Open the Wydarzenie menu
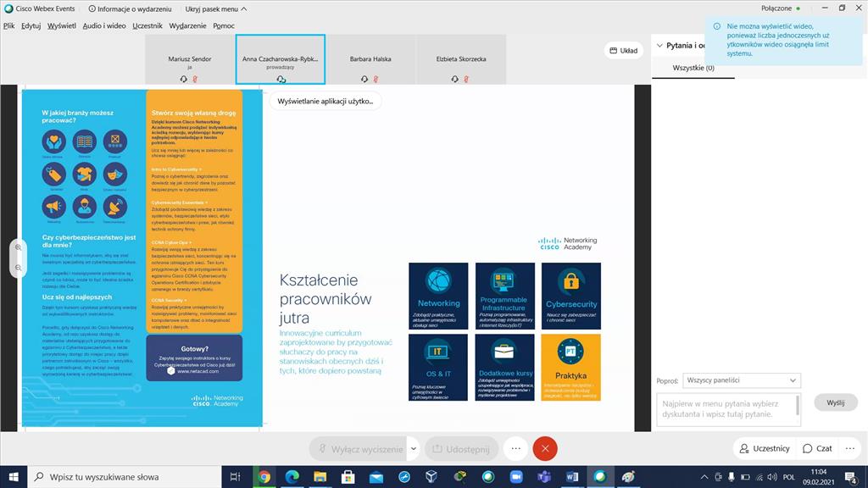868x488 pixels. click(187, 25)
